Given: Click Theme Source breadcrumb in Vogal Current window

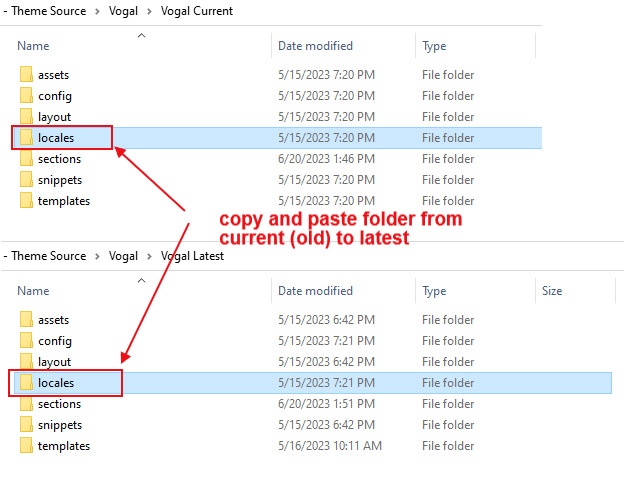Looking at the screenshot, I should tap(49, 11).
